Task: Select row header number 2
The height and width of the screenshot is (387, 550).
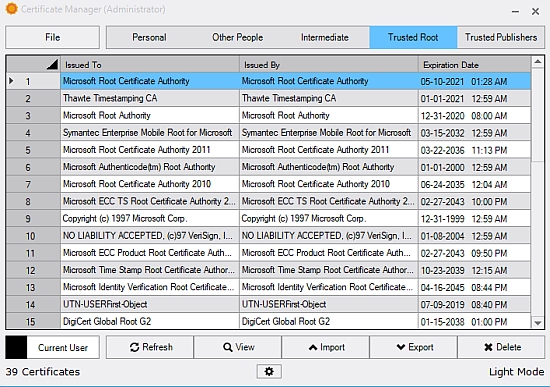Action: [34, 98]
